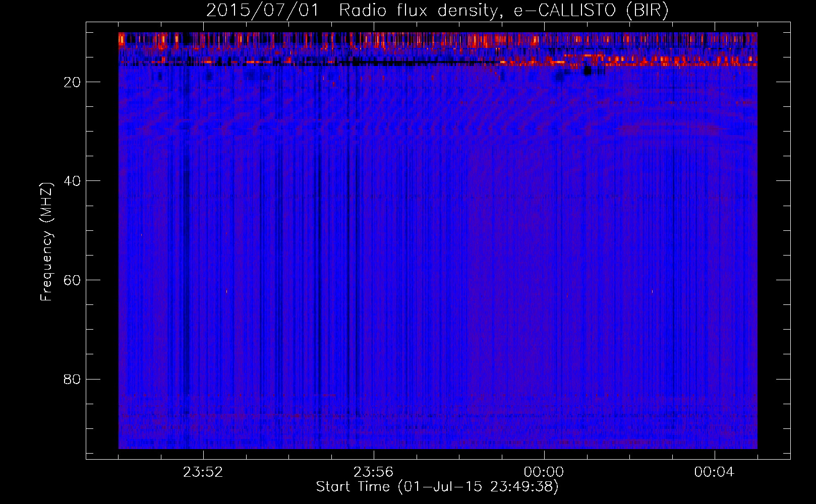Viewport: 816px width, 504px height.
Task: Click the "Start Time (01-Jul-15 23:49:38)" label
Action: pos(437,487)
